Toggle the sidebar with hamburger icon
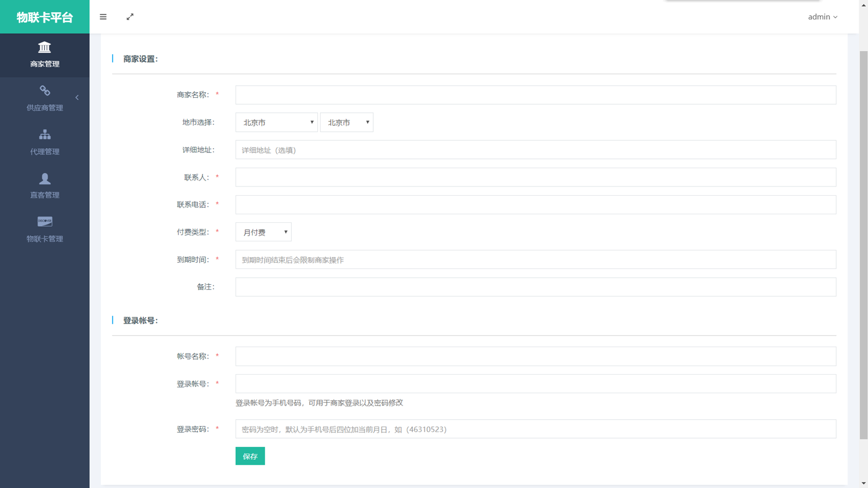The width and height of the screenshot is (868, 488). click(103, 17)
